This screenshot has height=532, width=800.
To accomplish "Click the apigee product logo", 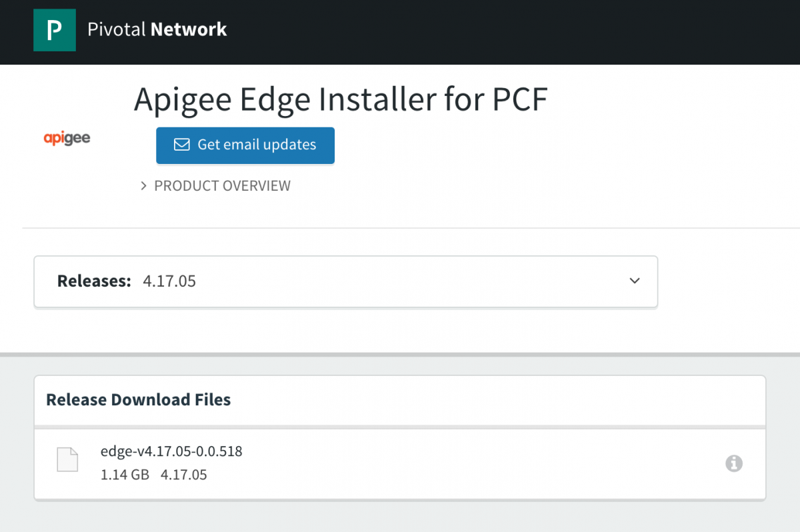I will click(67, 138).
